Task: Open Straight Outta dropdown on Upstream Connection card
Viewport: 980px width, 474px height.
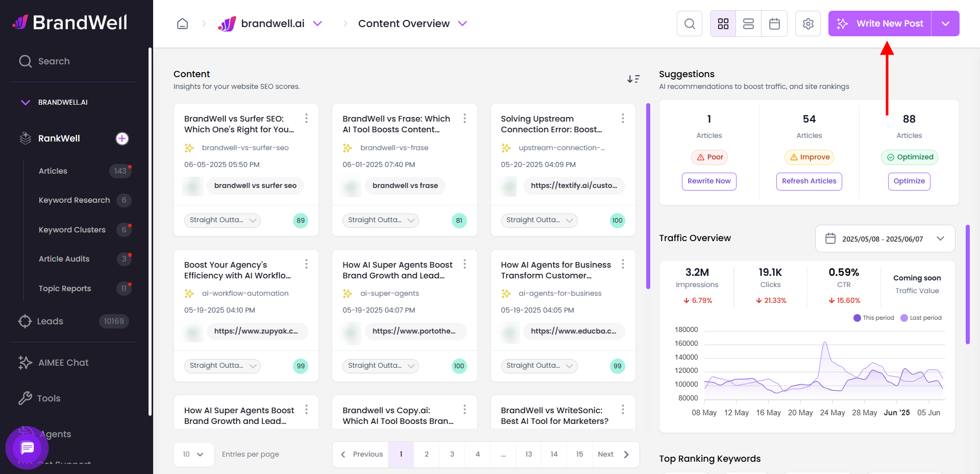Action: (539, 220)
